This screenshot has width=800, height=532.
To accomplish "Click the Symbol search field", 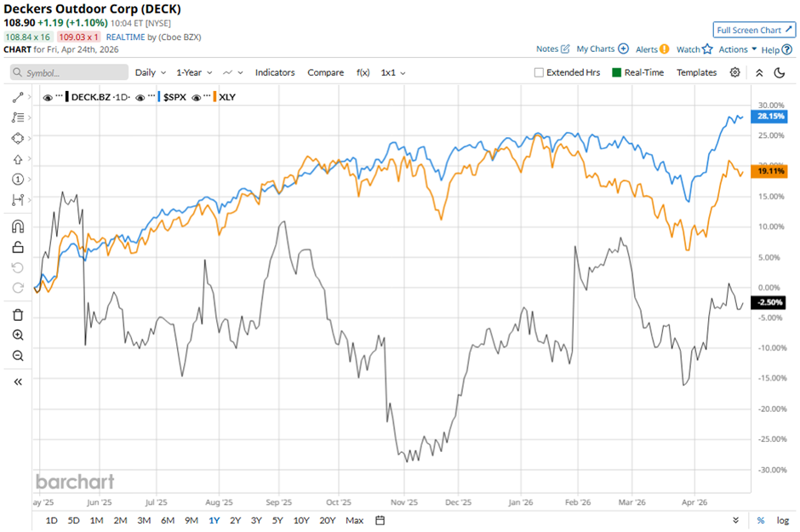I will click(x=70, y=72).
